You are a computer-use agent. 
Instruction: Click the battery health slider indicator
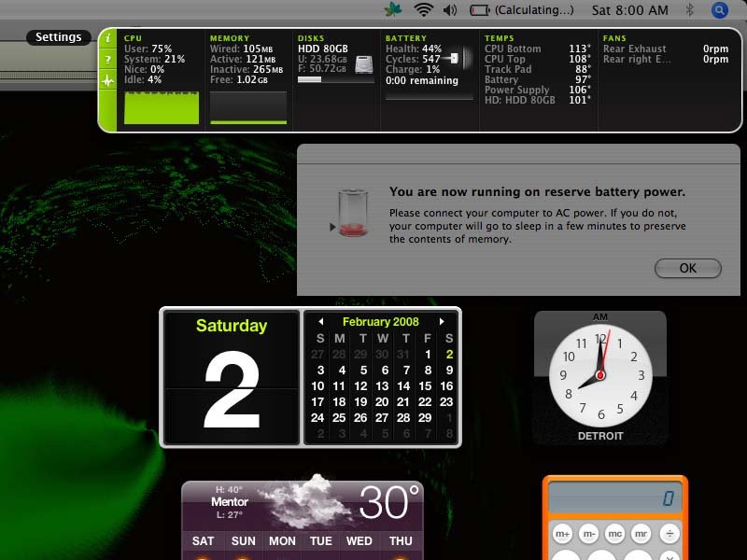coord(454,59)
